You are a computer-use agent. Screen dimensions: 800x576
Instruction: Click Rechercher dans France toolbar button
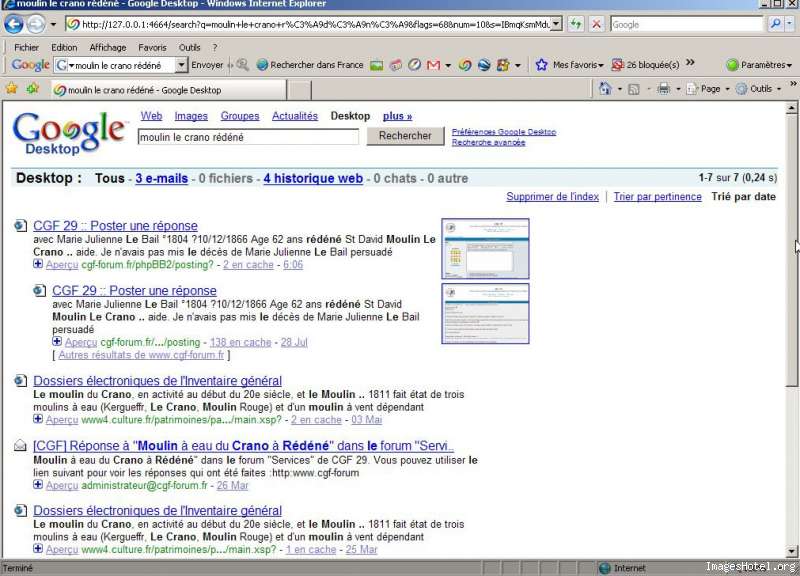310,65
